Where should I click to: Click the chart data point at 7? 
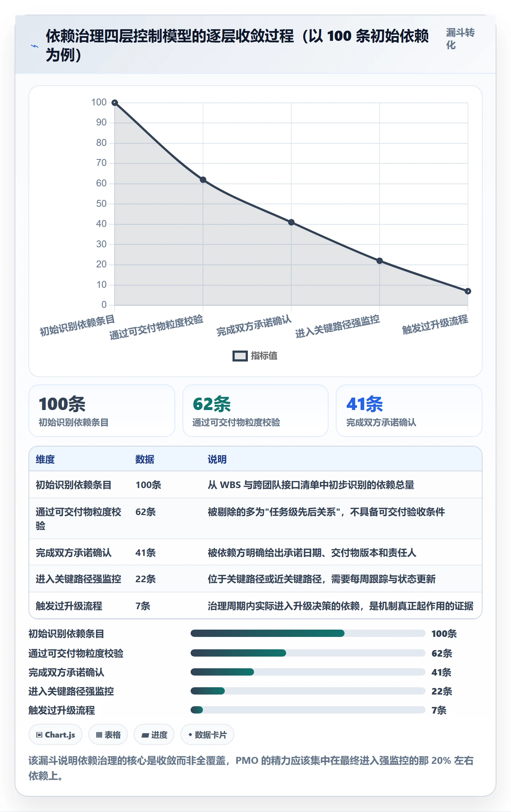tap(468, 291)
